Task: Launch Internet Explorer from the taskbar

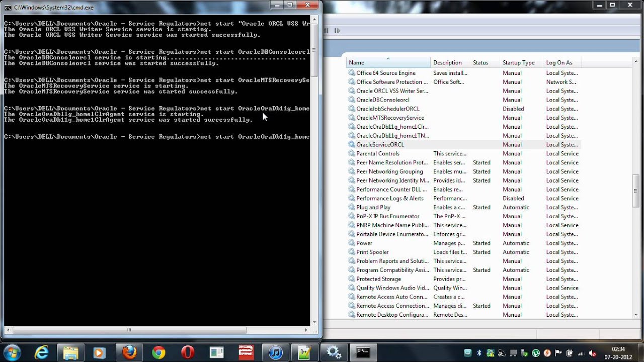Action: tap(41, 352)
